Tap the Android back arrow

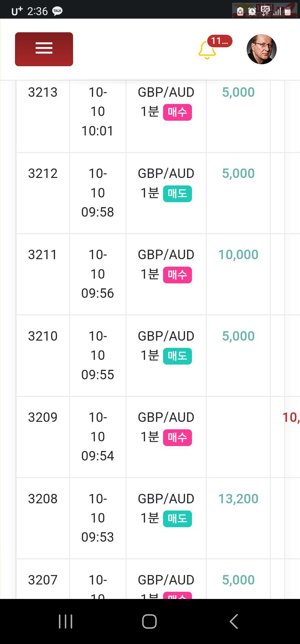[x=234, y=621]
